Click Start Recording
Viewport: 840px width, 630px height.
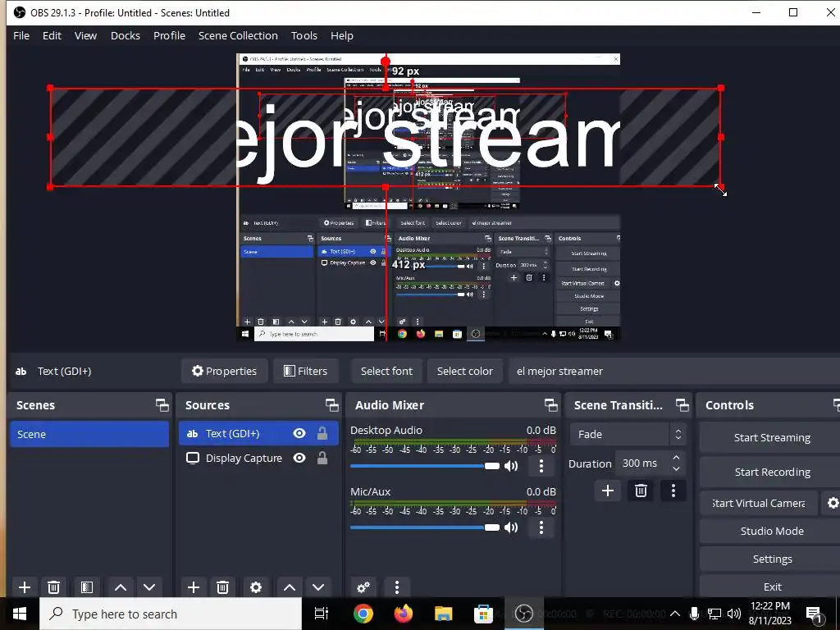(771, 472)
